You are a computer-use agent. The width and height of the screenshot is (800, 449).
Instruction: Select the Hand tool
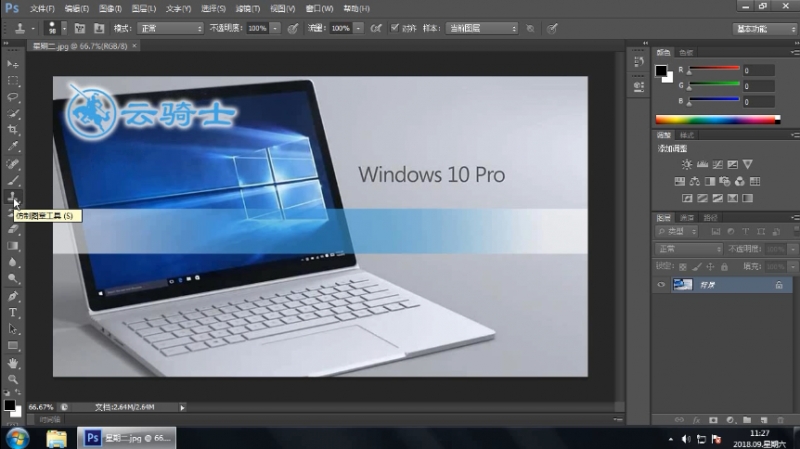click(x=13, y=363)
